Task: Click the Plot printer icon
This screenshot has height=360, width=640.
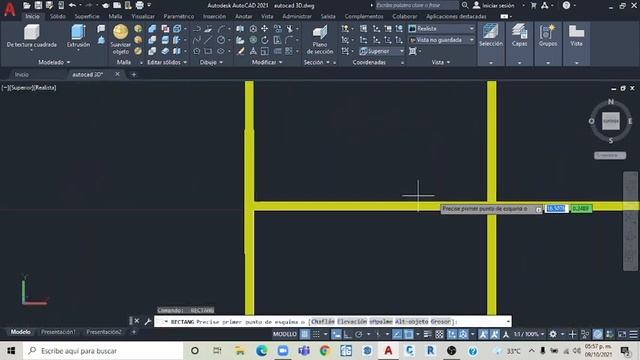Action: pos(140,5)
